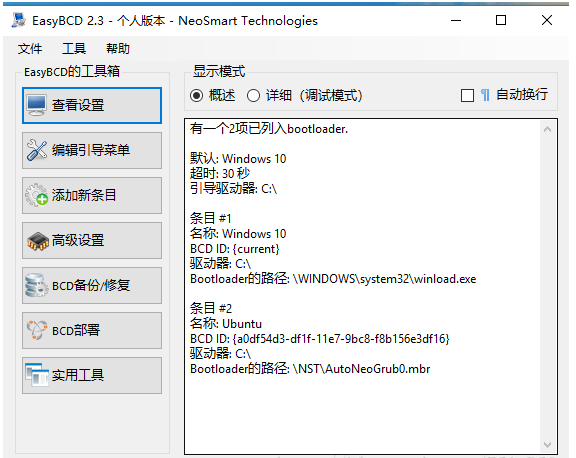Image resolution: width=576 pixels, height=458 pixels.
Task: Select the 详细 (调试模式) radio button
Action: [x=253, y=96]
